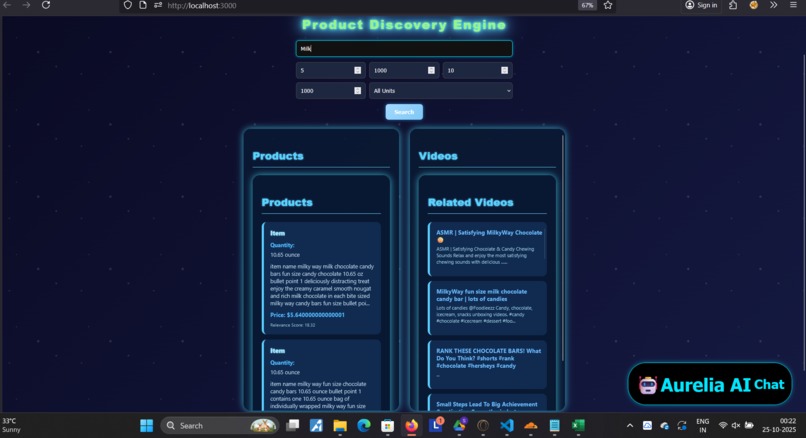Image resolution: width=806 pixels, height=438 pixels.
Task: Open the orange cloud app on the taskbar
Action: (x=530, y=426)
